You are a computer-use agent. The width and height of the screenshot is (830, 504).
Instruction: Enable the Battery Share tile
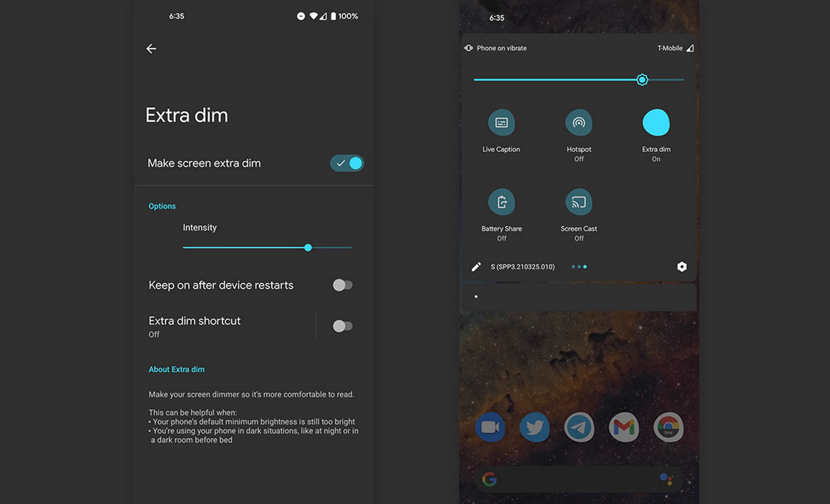(501, 202)
